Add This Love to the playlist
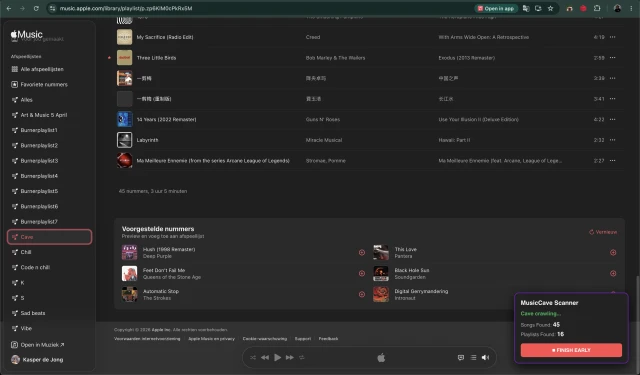Image resolution: width=640 pixels, height=375 pixels. pos(613,253)
